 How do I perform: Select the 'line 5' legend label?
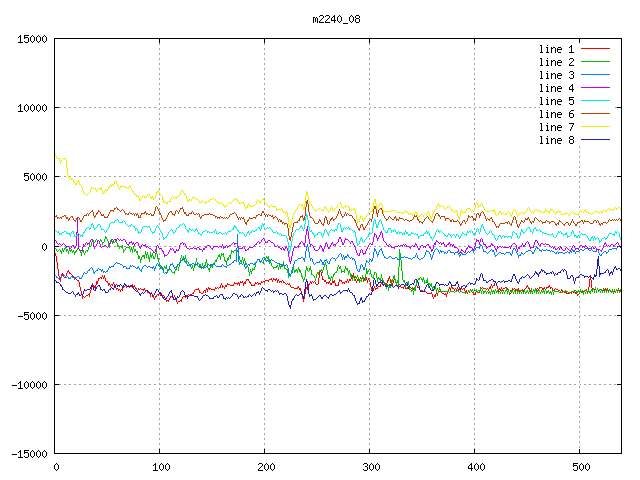pos(557,101)
